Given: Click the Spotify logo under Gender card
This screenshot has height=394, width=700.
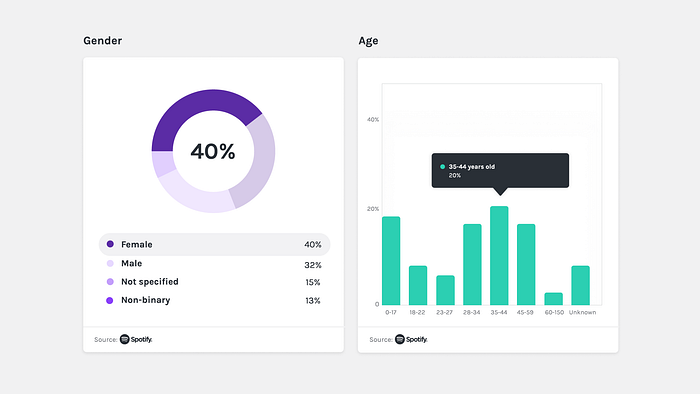Looking at the screenshot, I should (x=136, y=340).
